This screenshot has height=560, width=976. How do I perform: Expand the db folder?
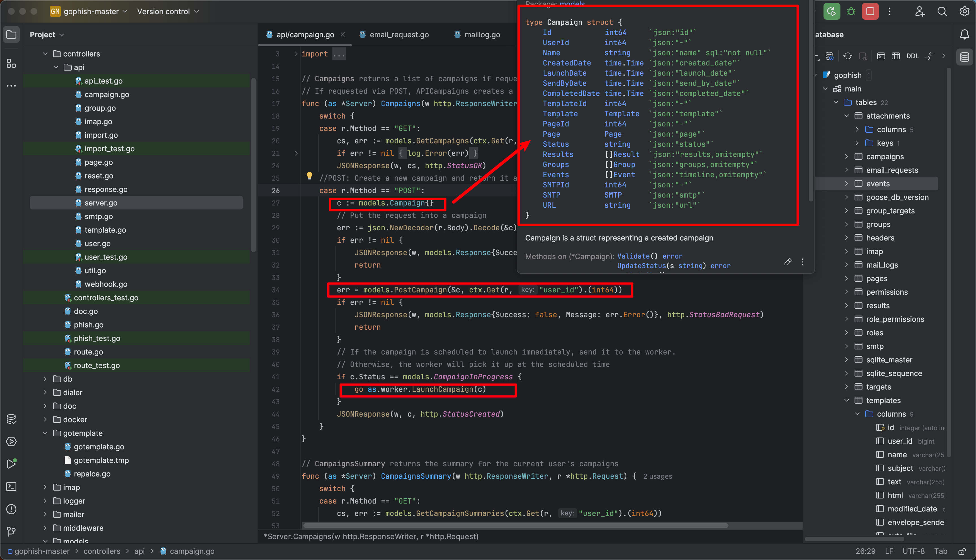pos(45,379)
